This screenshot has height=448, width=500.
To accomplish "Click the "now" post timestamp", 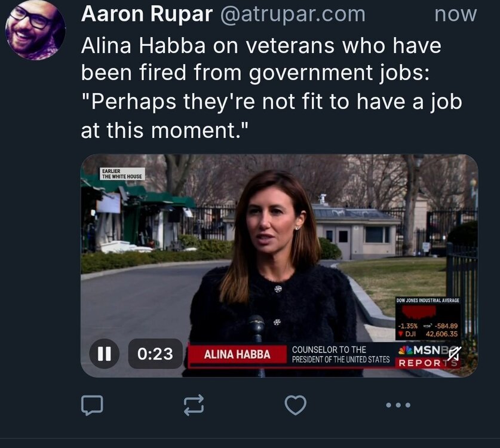I will click(455, 14).
